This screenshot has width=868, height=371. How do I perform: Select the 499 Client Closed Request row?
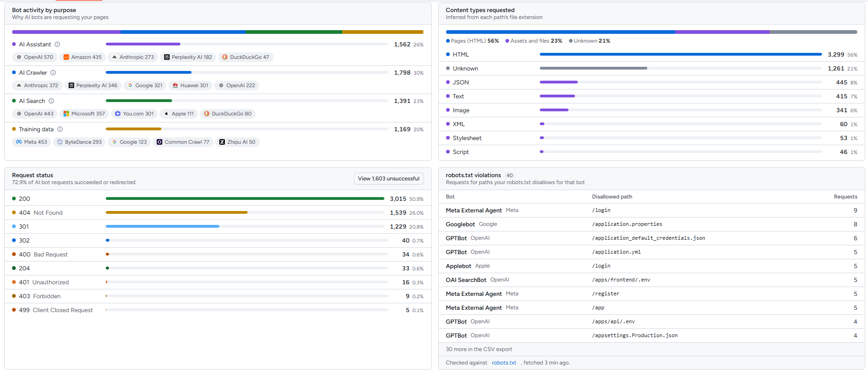tap(218, 310)
